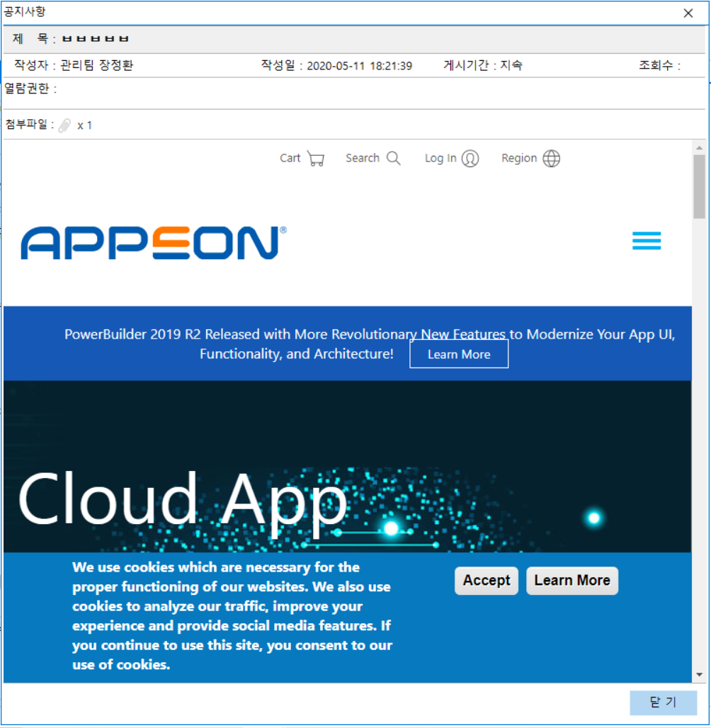The image size is (711, 728).
Task: Open the shopping cart icon
Action: click(x=316, y=159)
